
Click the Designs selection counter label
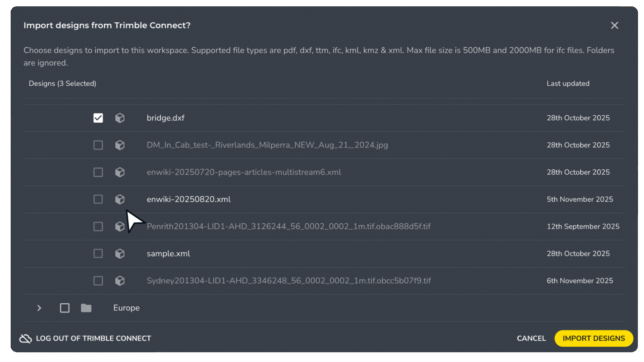(x=62, y=83)
